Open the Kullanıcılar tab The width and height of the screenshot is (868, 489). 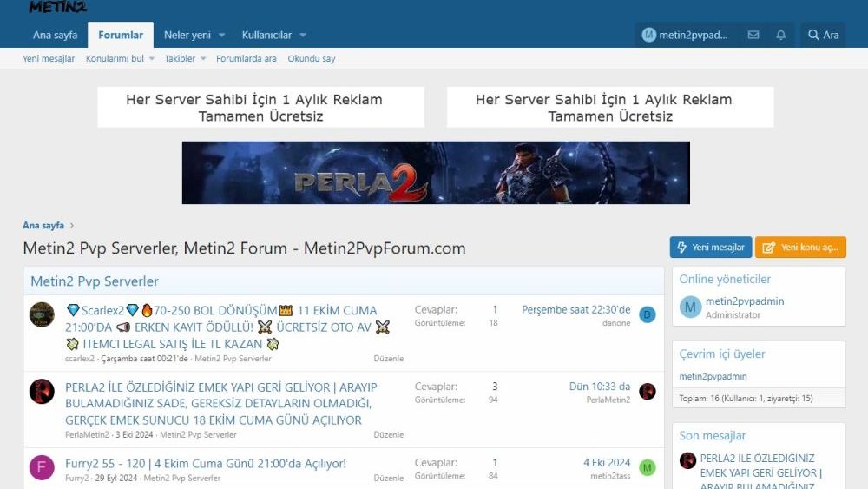tap(266, 35)
